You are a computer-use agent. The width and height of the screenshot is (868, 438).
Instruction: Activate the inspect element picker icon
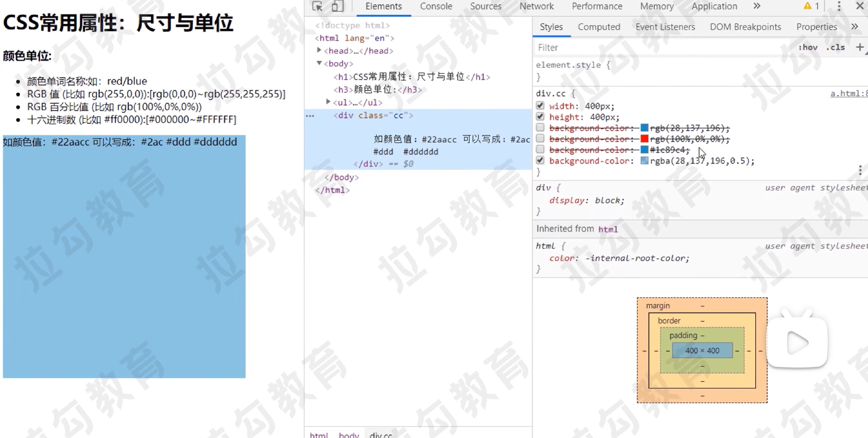317,6
